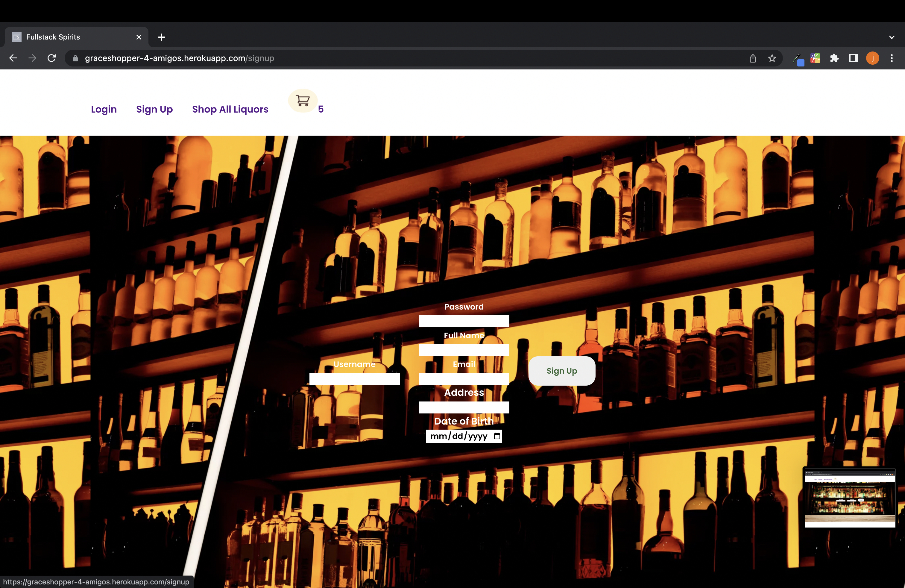Go to the Login page link
Image resolution: width=905 pixels, height=588 pixels.
tap(104, 110)
